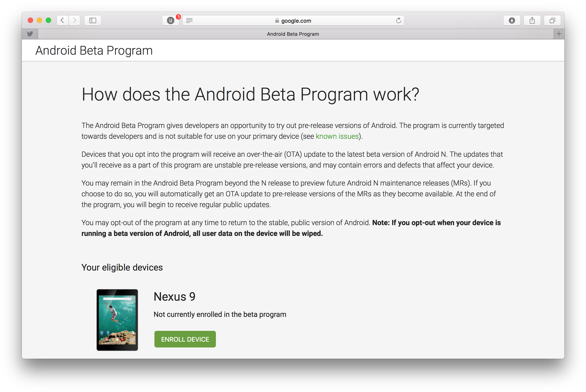Click the ENROLL DEVICE button
The height and width of the screenshot is (392, 586).
185,339
